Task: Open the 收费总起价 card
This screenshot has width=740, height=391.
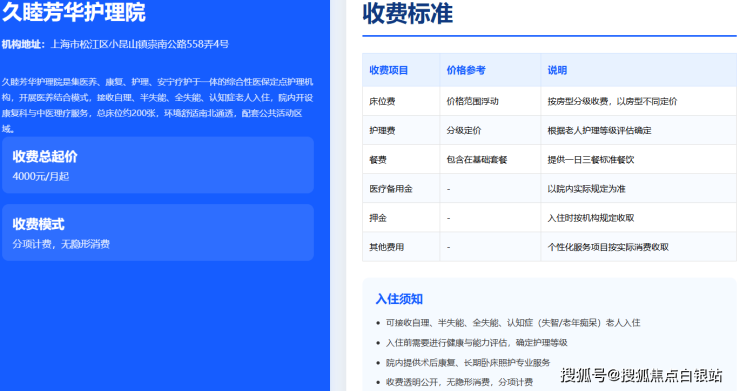Action: (x=158, y=165)
